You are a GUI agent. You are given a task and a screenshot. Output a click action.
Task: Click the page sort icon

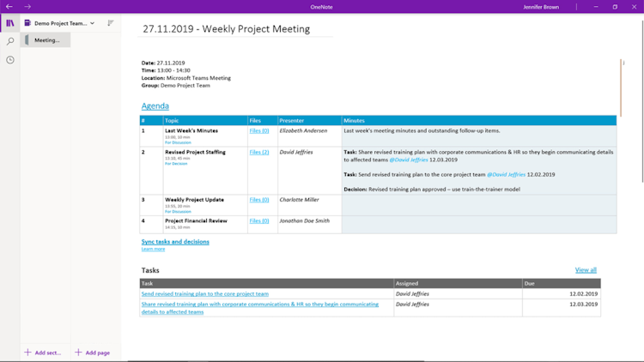(111, 23)
